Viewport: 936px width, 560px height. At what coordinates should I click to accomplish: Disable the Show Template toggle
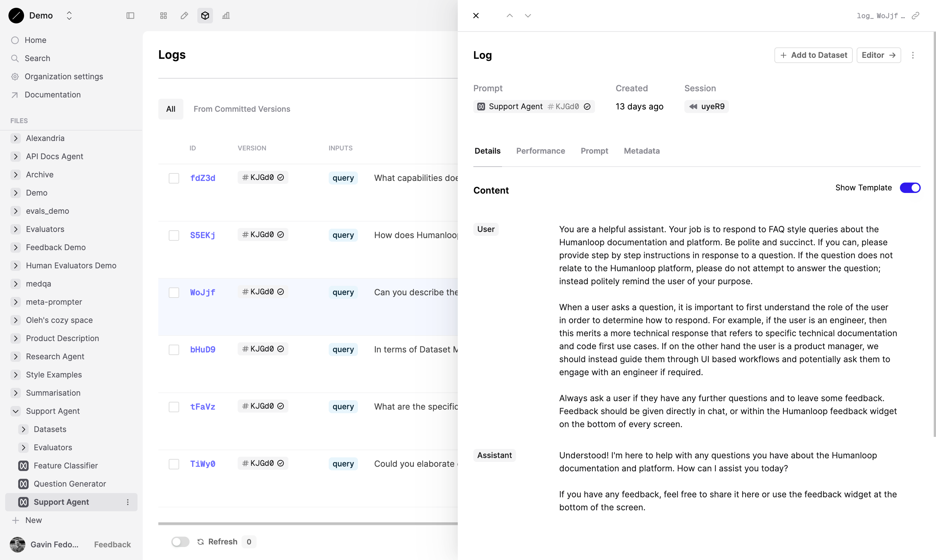click(910, 187)
